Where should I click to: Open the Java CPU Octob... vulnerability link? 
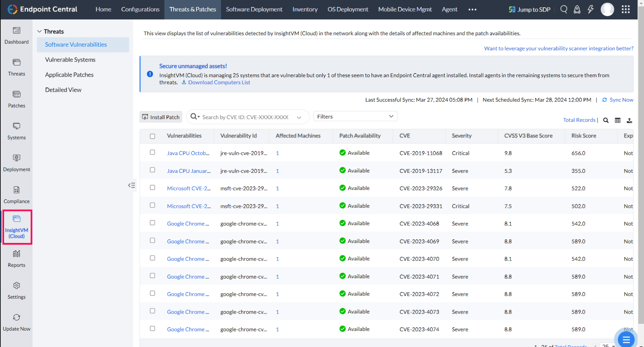click(x=188, y=153)
